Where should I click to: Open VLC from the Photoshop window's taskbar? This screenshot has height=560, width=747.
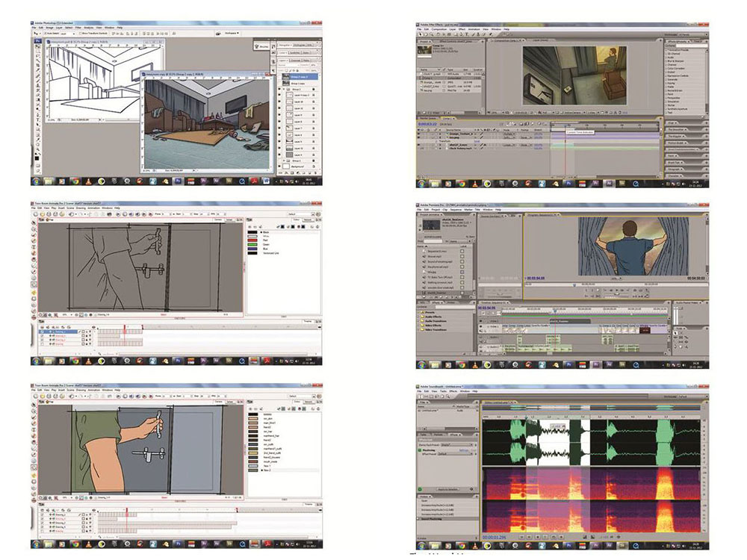(88, 181)
